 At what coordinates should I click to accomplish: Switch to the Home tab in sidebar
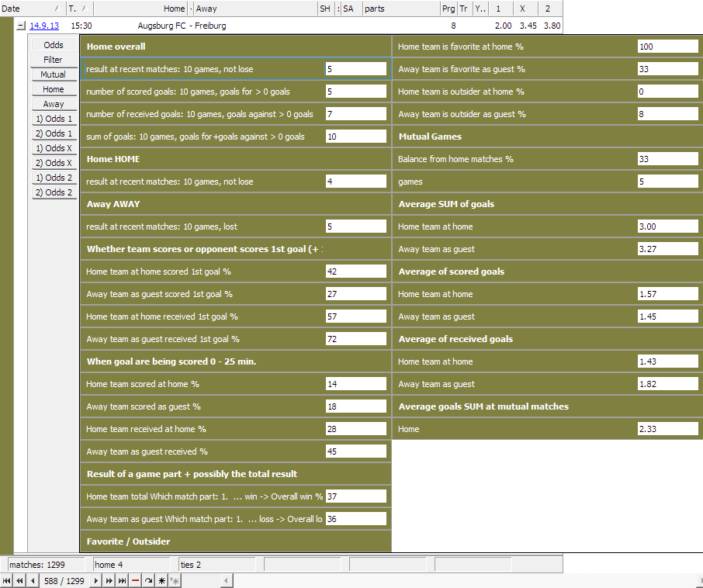pyautogui.click(x=54, y=89)
